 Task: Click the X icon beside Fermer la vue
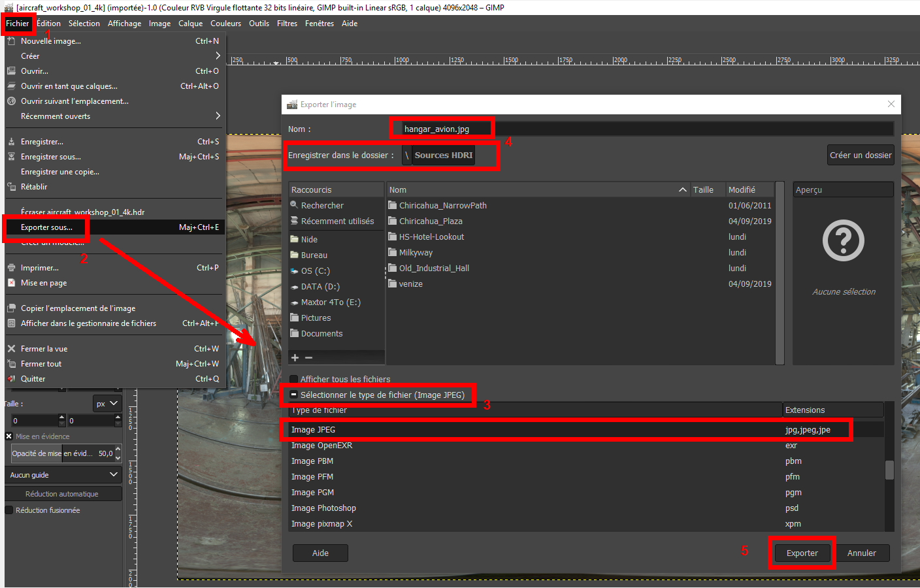point(11,349)
